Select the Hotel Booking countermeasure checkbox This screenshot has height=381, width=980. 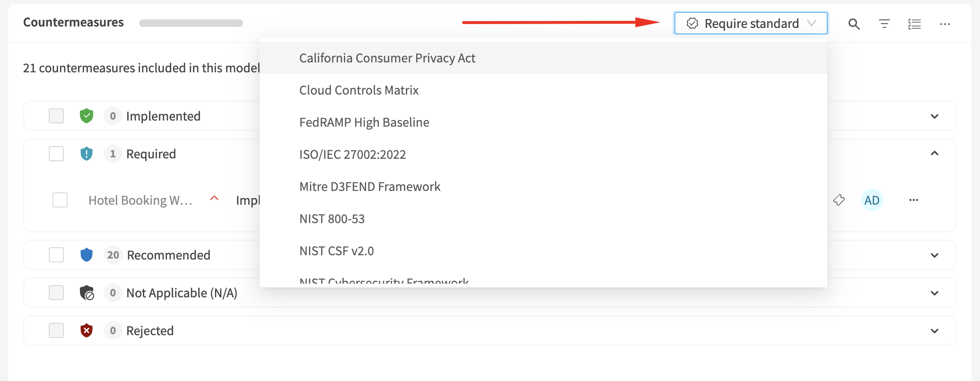coord(60,200)
